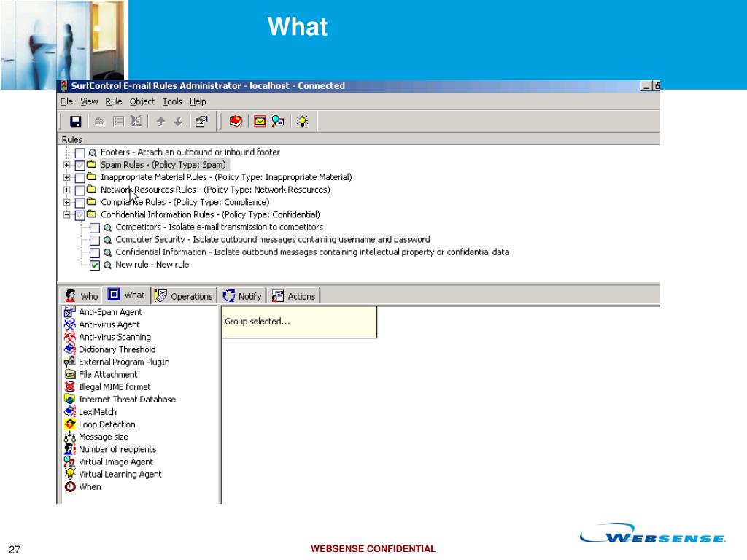
Task: Expand the Compliance Rules folder
Action: (x=66, y=202)
